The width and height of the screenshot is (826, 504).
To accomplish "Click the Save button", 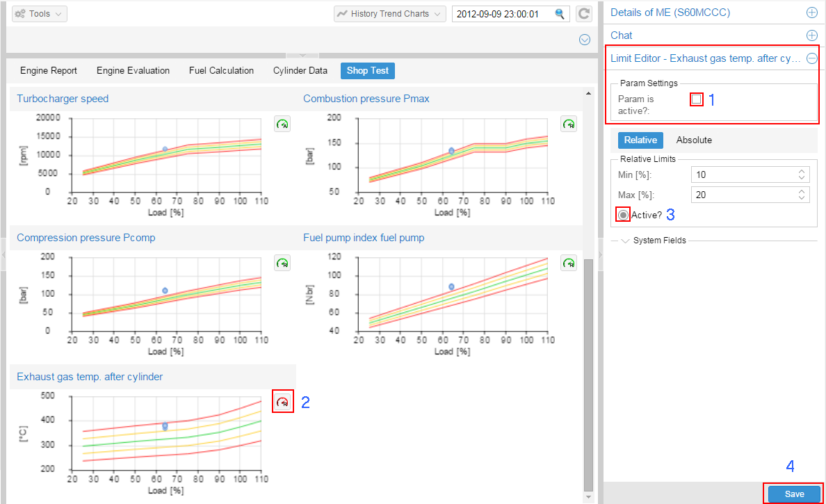I will (794, 494).
